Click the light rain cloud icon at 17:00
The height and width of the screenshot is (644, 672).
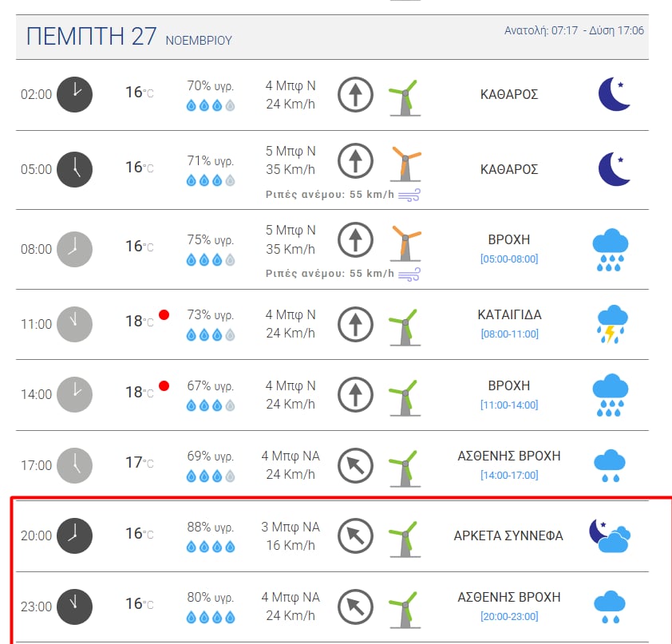[610, 466]
